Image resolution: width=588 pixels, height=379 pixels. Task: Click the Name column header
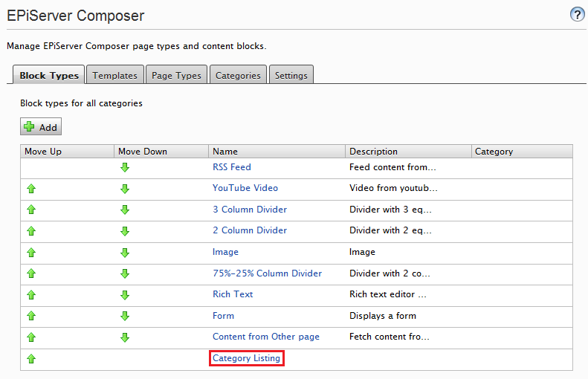tap(277, 152)
